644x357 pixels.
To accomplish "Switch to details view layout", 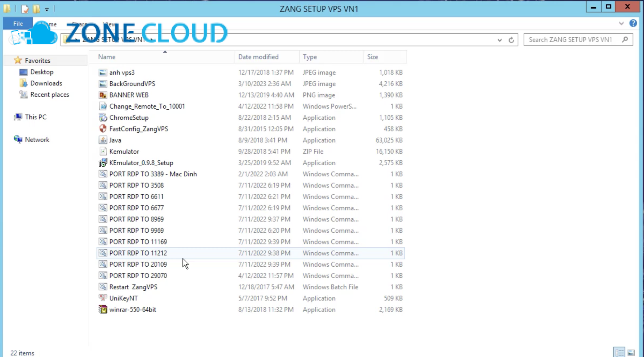I will 619,352.
